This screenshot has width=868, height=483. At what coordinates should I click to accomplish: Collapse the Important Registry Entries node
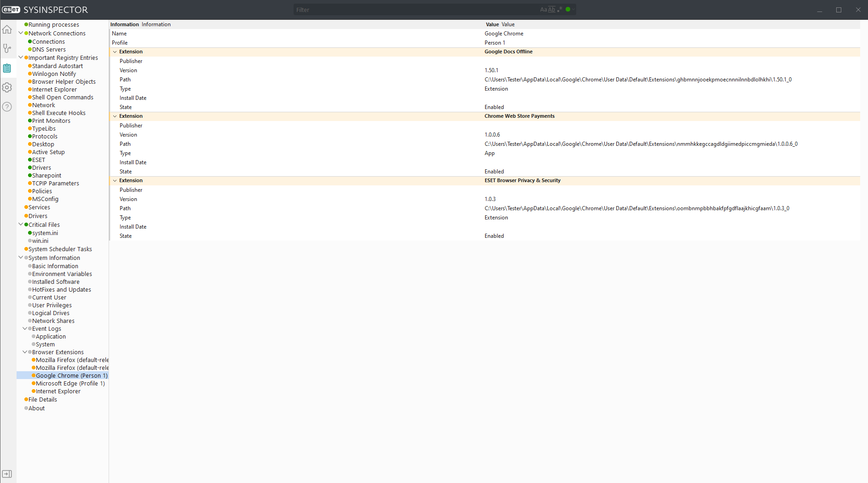[x=21, y=57]
